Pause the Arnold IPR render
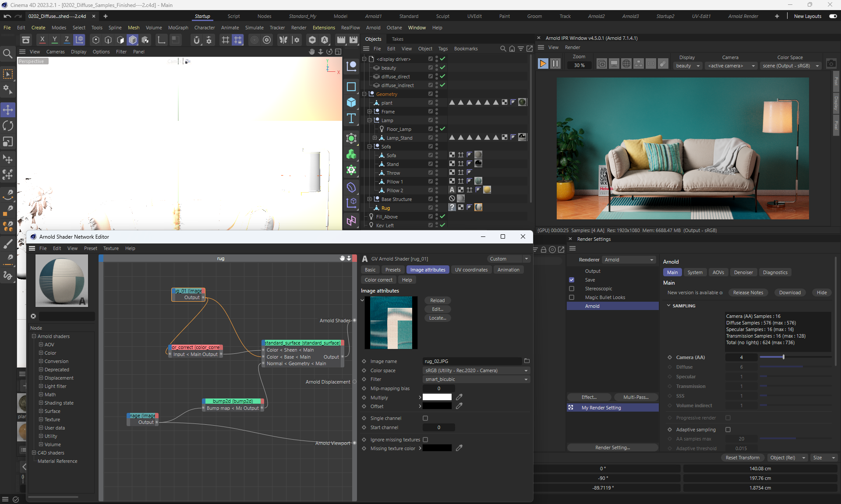The height and width of the screenshot is (504, 841). pyautogui.click(x=555, y=63)
